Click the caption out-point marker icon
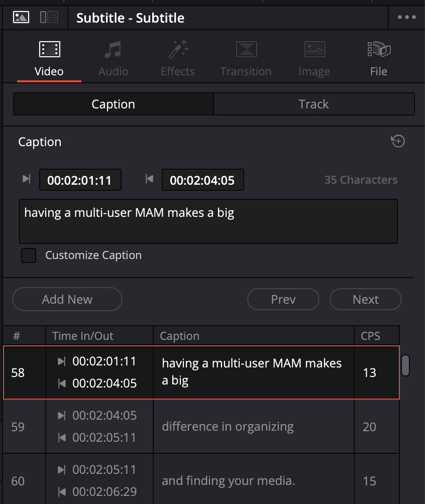Image resolution: width=425 pixels, height=504 pixels. coord(149,179)
